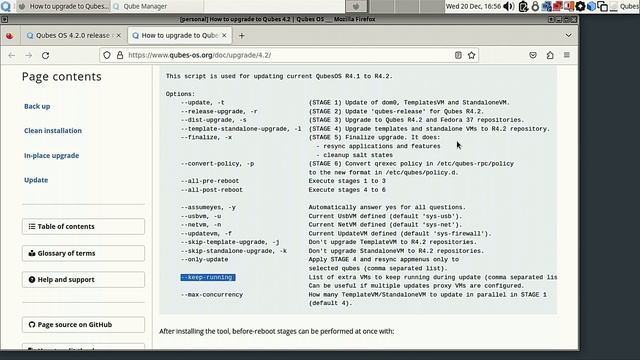Close the Qubes OS 4.2.0 release tab

click(118, 36)
